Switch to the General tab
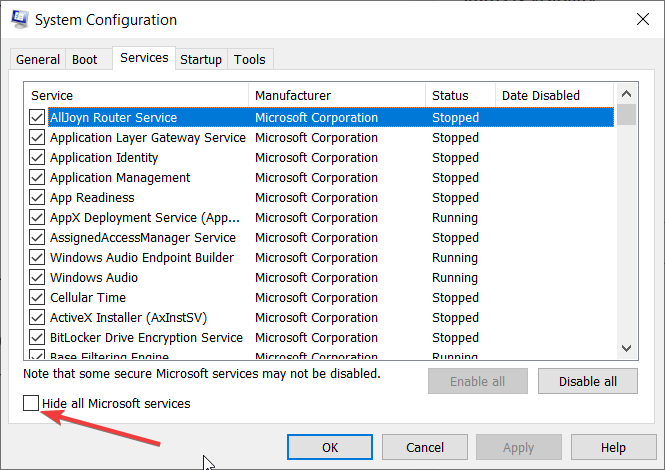665x470 pixels. click(38, 60)
